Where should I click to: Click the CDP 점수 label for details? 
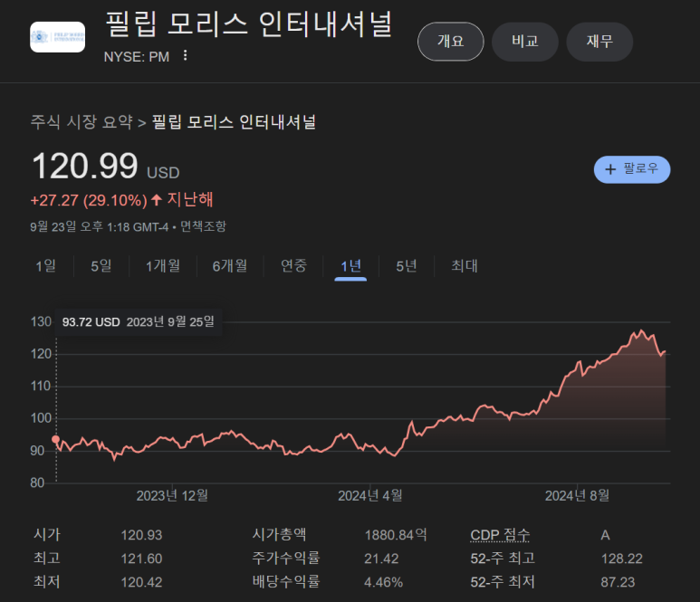(x=500, y=535)
